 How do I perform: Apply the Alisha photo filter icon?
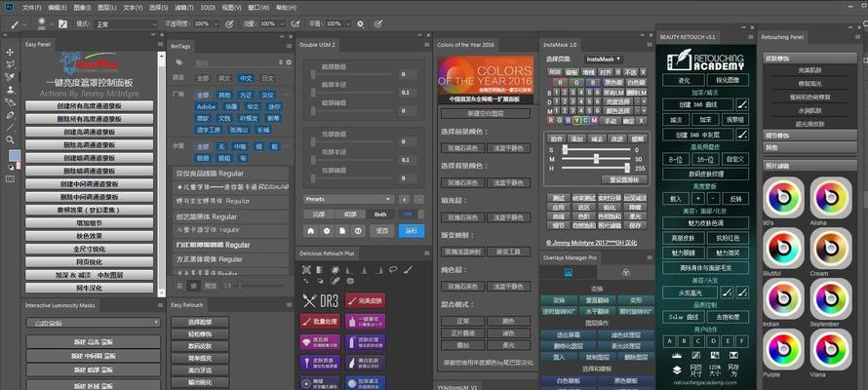[x=832, y=198]
